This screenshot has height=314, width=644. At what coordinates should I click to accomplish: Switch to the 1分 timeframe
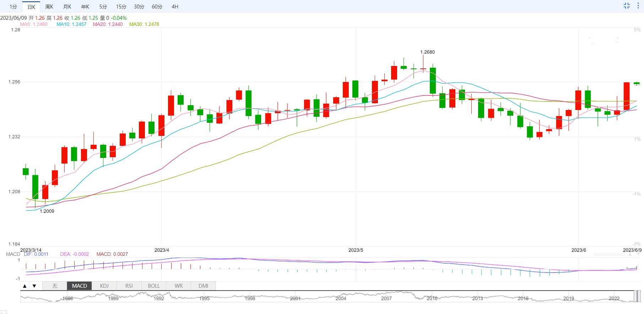[13, 7]
